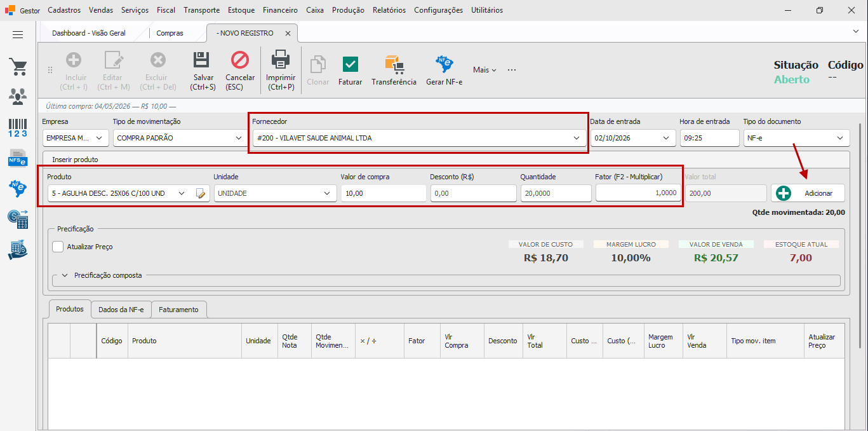
Task: Click the Fator multiplicar field
Action: (x=638, y=193)
